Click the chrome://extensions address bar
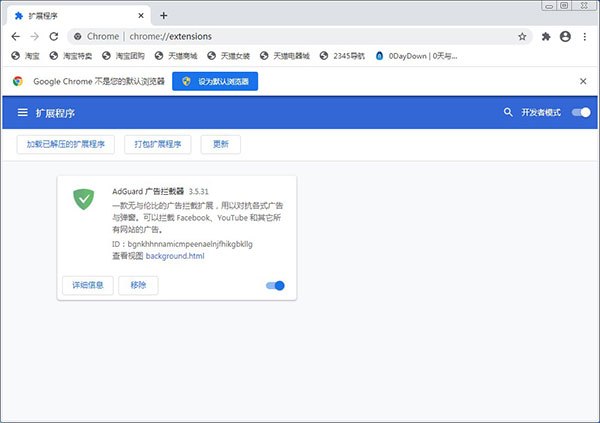600x423 pixels. (300, 36)
